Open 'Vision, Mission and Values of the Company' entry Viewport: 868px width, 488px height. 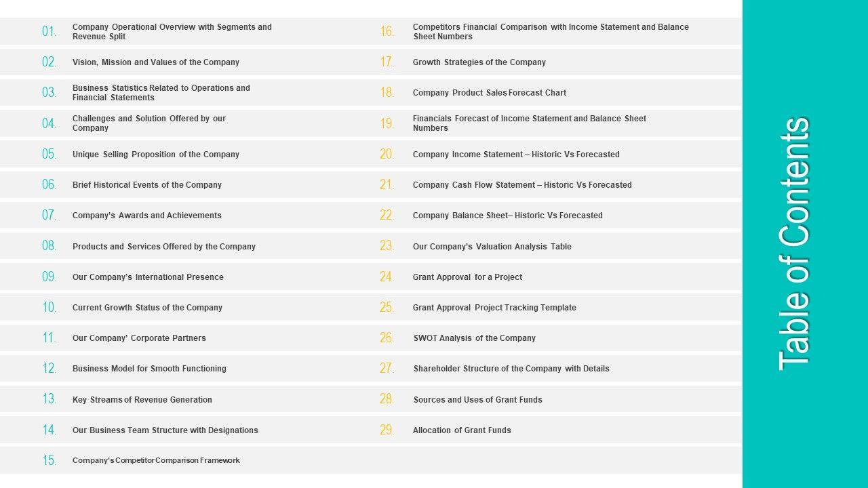[155, 62]
